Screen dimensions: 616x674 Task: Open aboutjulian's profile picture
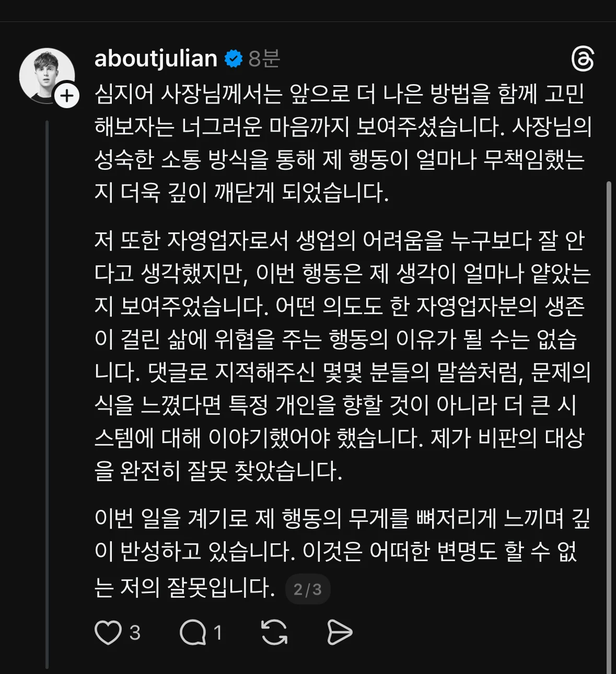pyautogui.click(x=46, y=75)
